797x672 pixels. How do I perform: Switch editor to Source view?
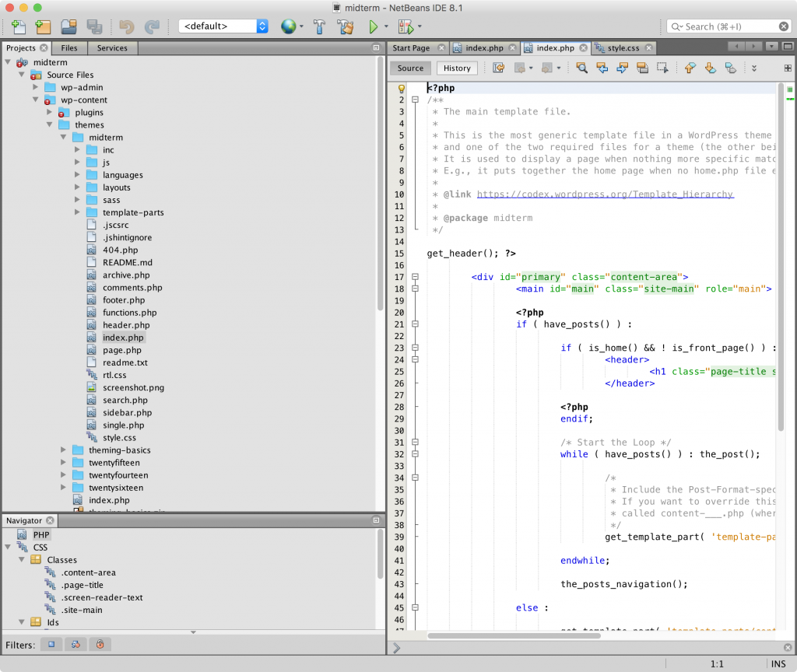point(410,68)
